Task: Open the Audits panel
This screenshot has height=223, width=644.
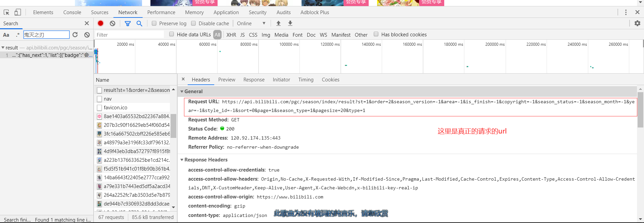Action: click(284, 12)
